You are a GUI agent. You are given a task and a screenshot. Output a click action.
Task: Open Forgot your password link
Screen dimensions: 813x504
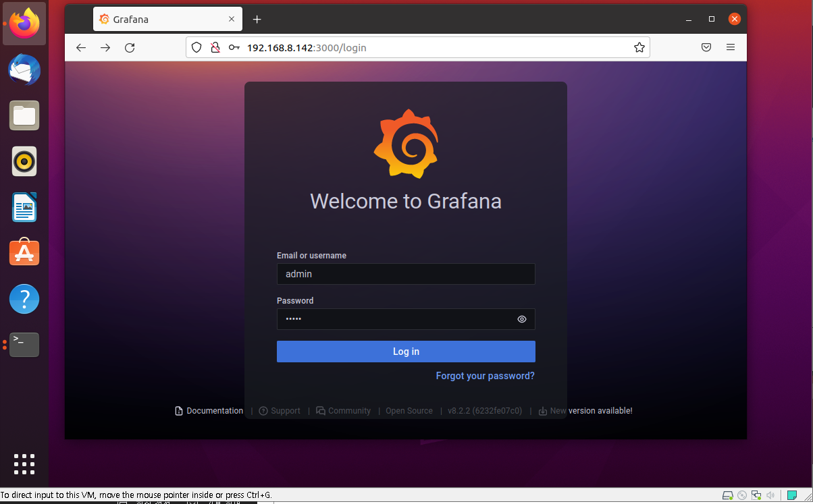click(x=486, y=376)
